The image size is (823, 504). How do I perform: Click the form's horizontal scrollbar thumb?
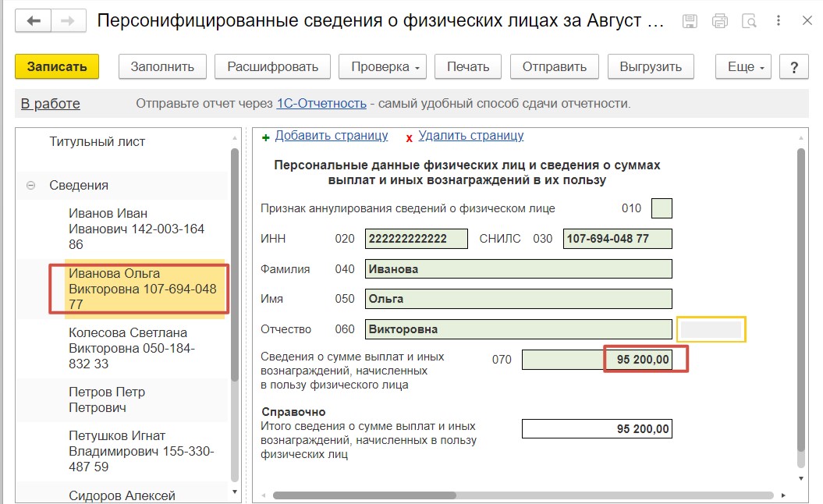pos(364,495)
